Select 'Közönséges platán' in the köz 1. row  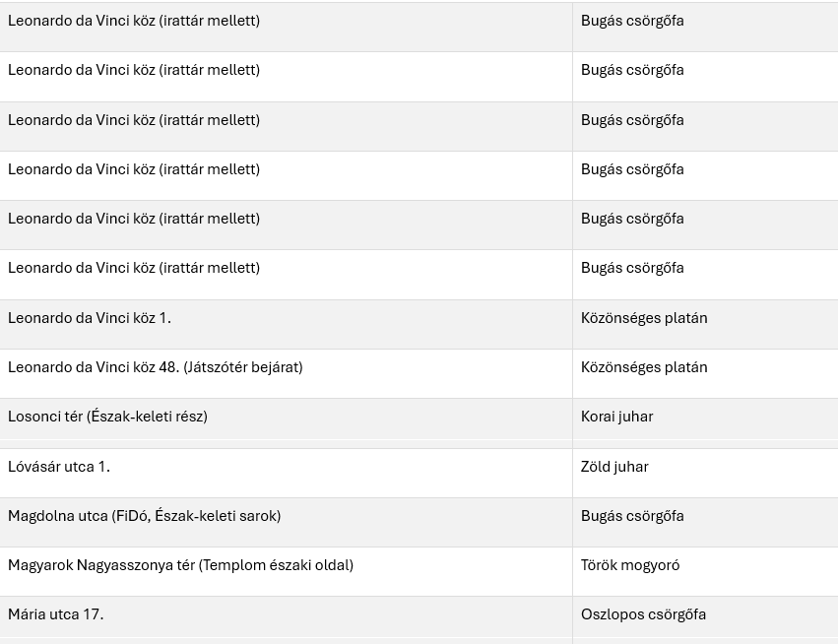(644, 318)
